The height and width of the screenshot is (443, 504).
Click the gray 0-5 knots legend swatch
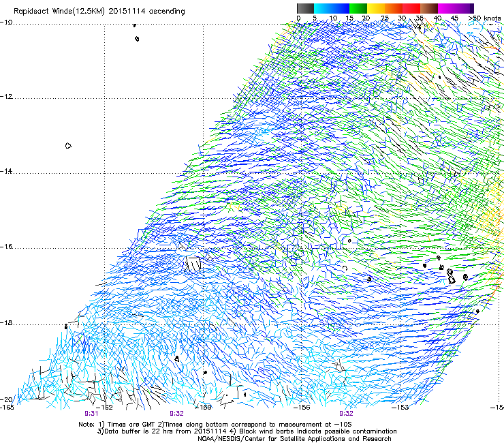[305, 8]
